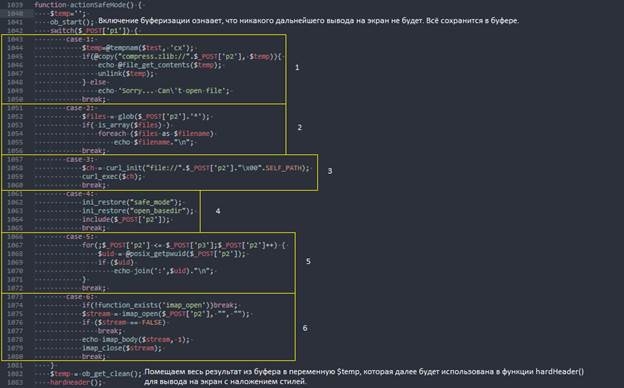
Task: Place cursor on the $temp='' line
Action: (x=68, y=14)
